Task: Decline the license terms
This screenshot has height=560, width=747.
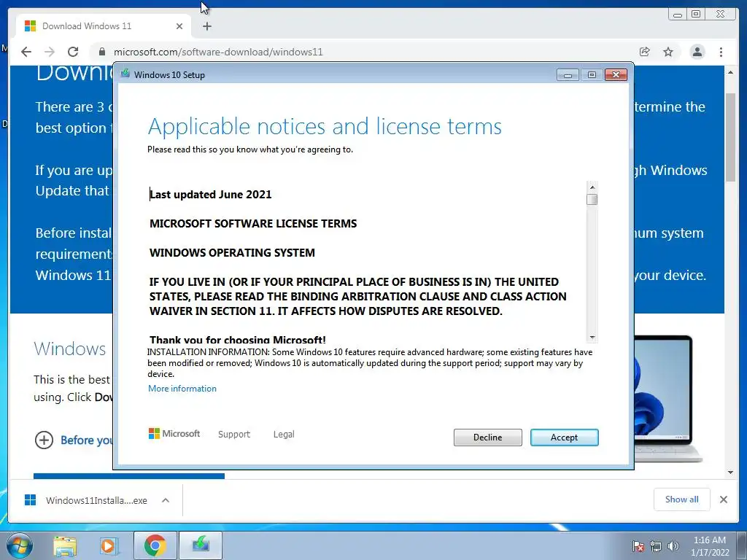Action: click(x=487, y=437)
